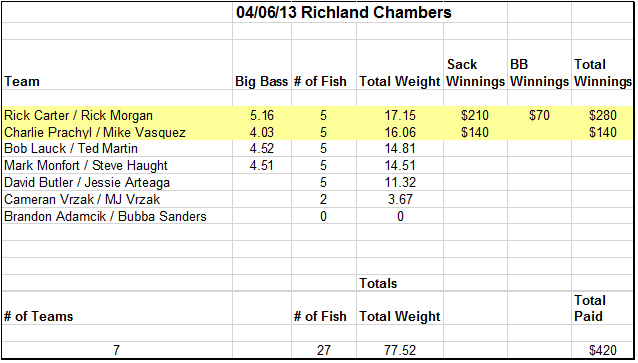The image size is (638, 363).
Task: Click the $70 BB winnings cell
Action: pos(539,116)
